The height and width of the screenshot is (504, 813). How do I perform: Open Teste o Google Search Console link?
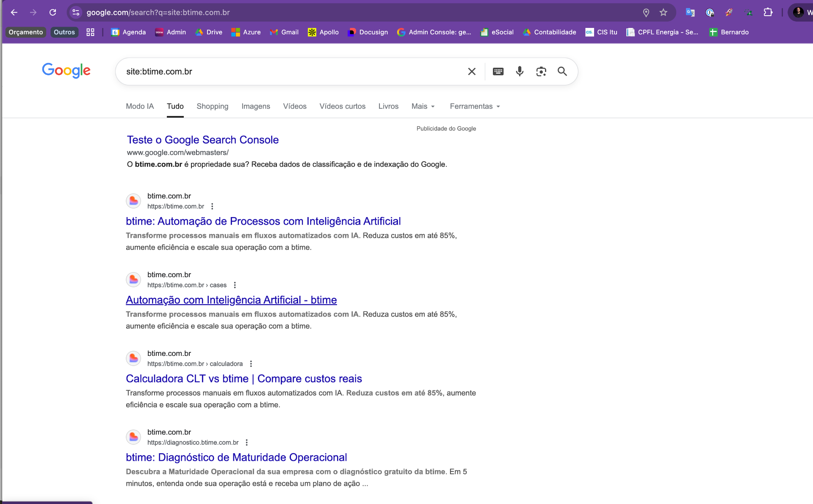[203, 140]
